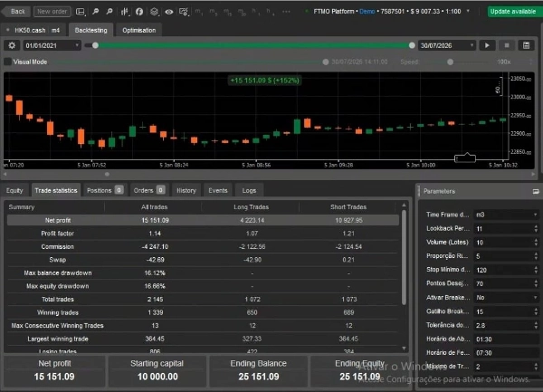This screenshot has height=392, width=543.
Task: Click the right handle of date range slider
Action: pyautogui.click(x=412, y=45)
